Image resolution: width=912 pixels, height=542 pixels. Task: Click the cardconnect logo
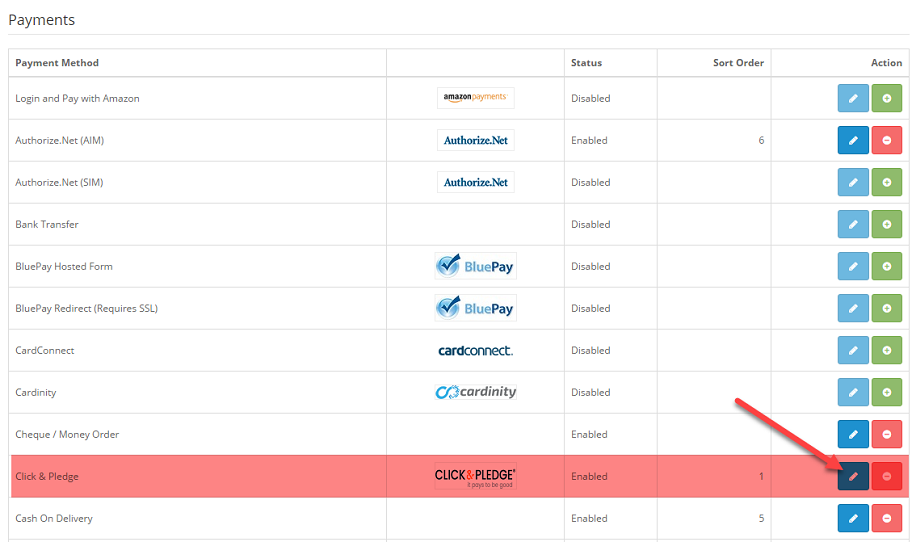[x=475, y=350]
